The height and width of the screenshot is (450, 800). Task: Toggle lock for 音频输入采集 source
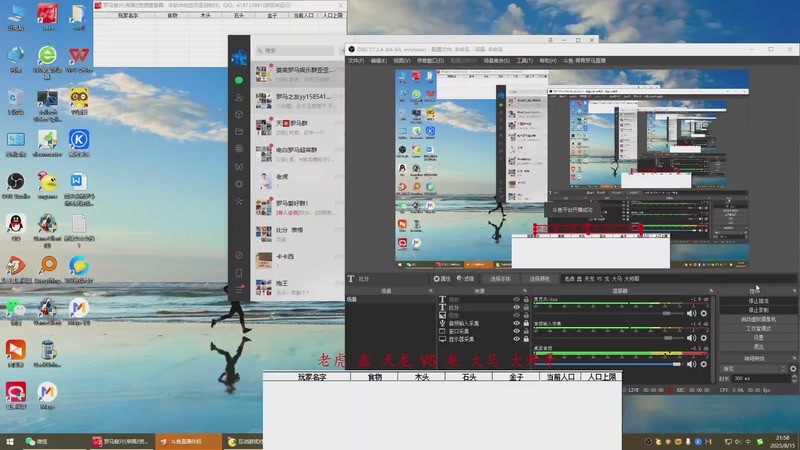click(526, 323)
